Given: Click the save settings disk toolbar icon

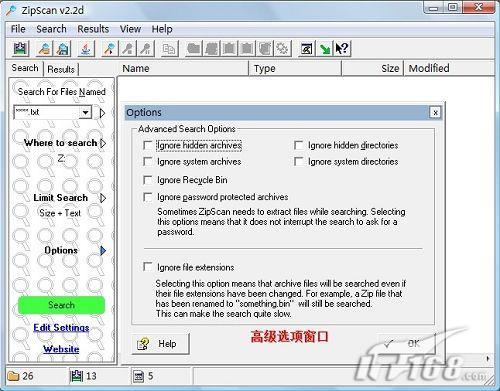Looking at the screenshot, I should coord(62,49).
